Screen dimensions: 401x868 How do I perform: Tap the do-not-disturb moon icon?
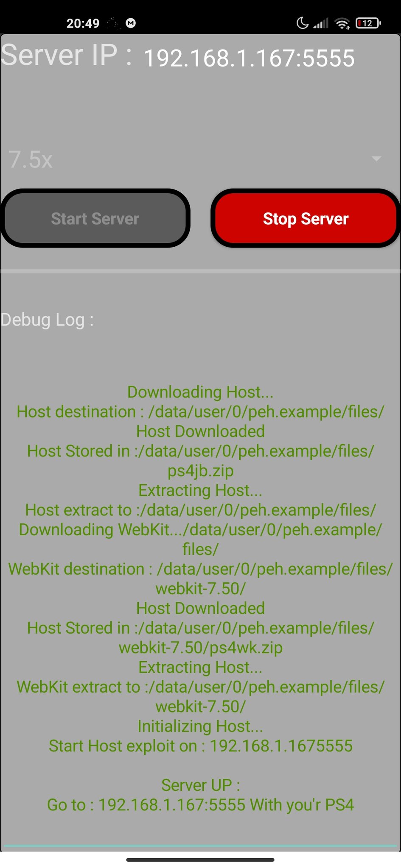tap(302, 23)
